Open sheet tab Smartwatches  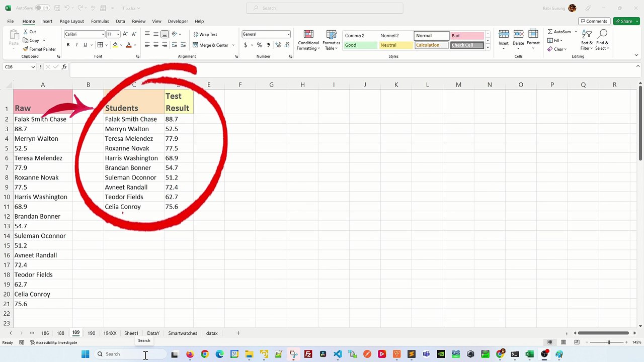tap(183, 333)
